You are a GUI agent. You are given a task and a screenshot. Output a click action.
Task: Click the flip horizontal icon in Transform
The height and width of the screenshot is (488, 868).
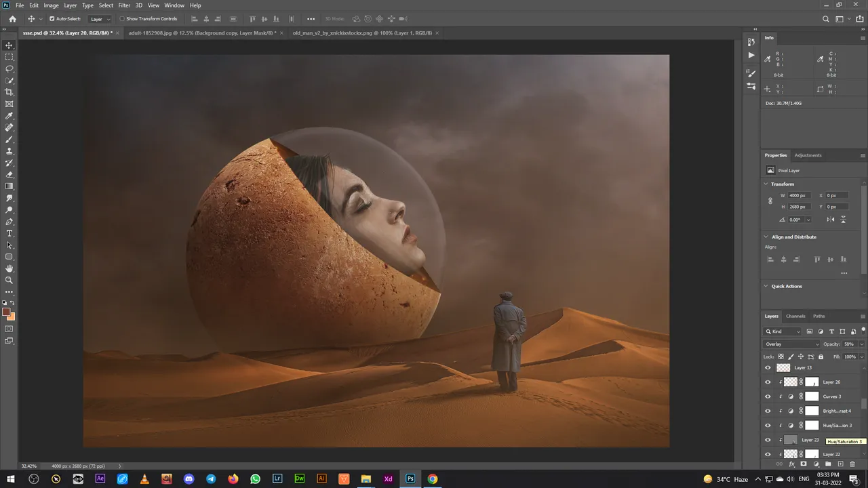pyautogui.click(x=831, y=220)
